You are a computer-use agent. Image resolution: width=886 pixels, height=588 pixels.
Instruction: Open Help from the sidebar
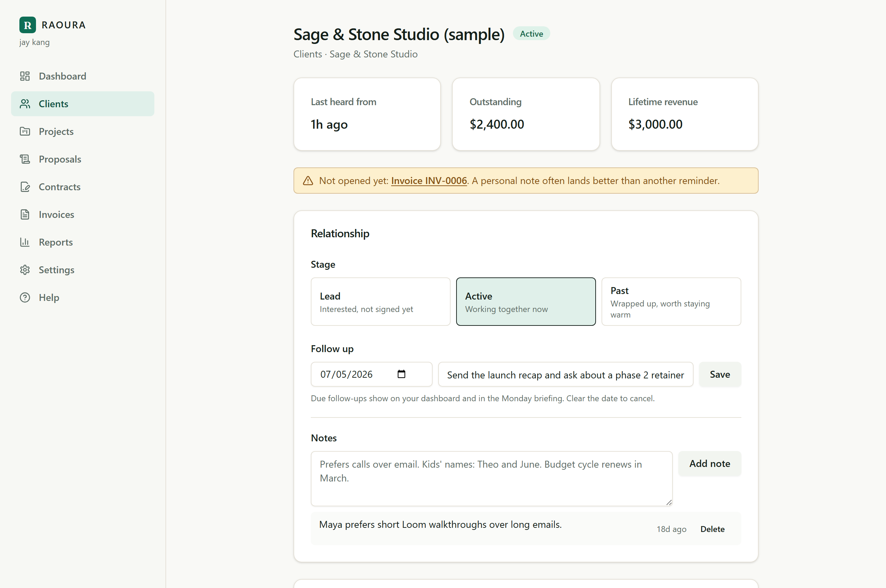[83, 298]
